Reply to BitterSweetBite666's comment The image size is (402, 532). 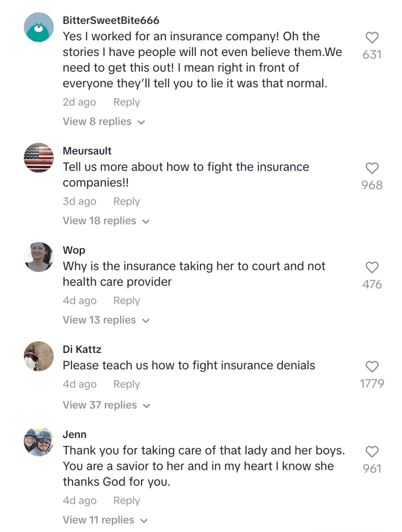coord(126,102)
